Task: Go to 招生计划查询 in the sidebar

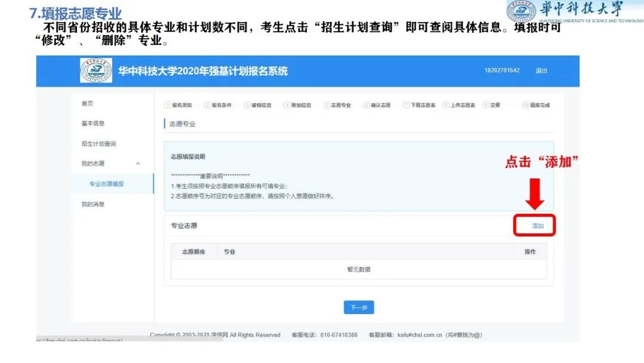Action: point(98,144)
